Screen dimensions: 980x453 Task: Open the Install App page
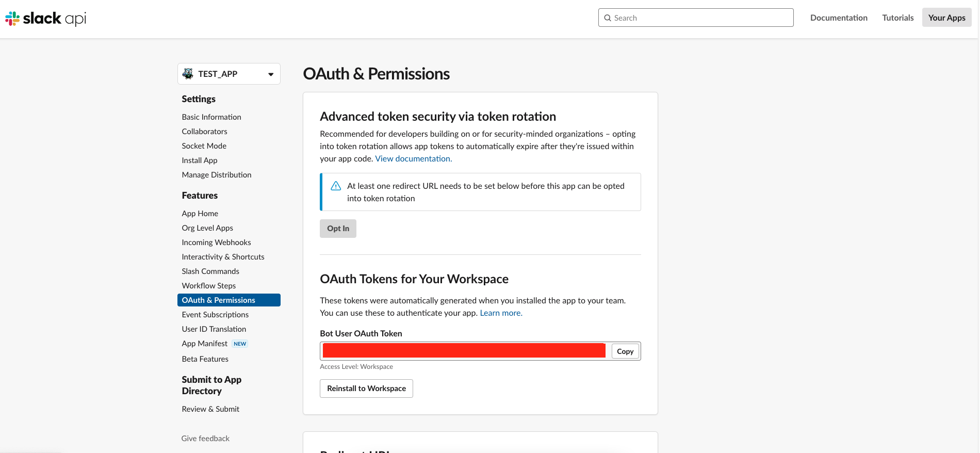pos(200,160)
